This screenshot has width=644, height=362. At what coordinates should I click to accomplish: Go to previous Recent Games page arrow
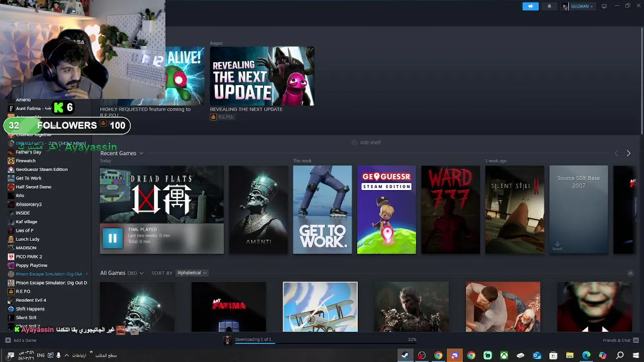pyautogui.click(x=616, y=153)
